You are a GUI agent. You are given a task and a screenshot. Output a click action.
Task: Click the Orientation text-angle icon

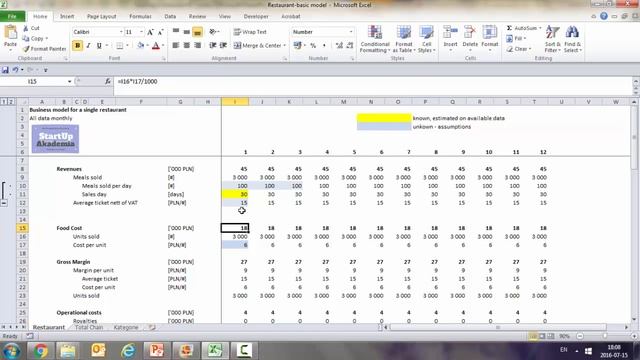click(x=213, y=32)
